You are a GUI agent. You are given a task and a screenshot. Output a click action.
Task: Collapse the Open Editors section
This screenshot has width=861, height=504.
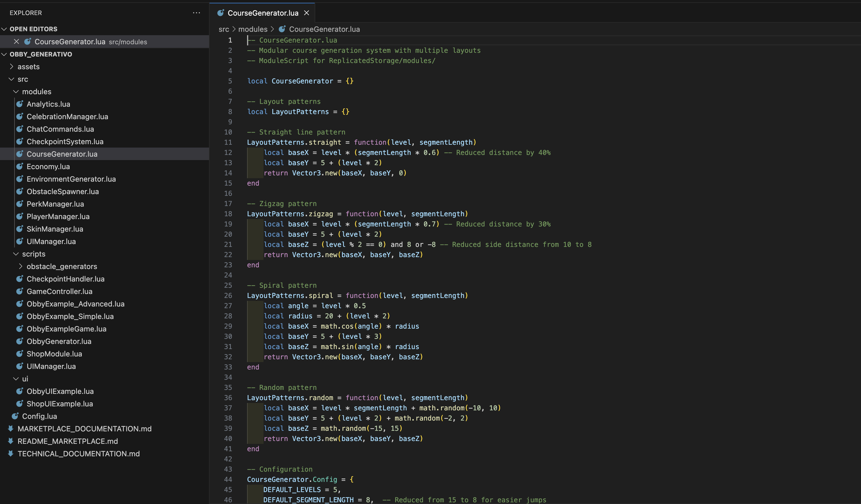pyautogui.click(x=5, y=29)
